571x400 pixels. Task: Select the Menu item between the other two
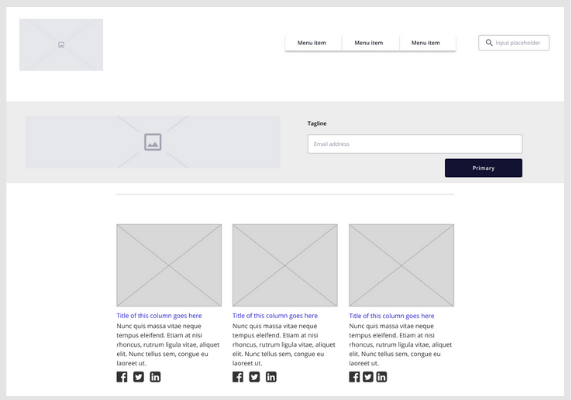pos(369,43)
